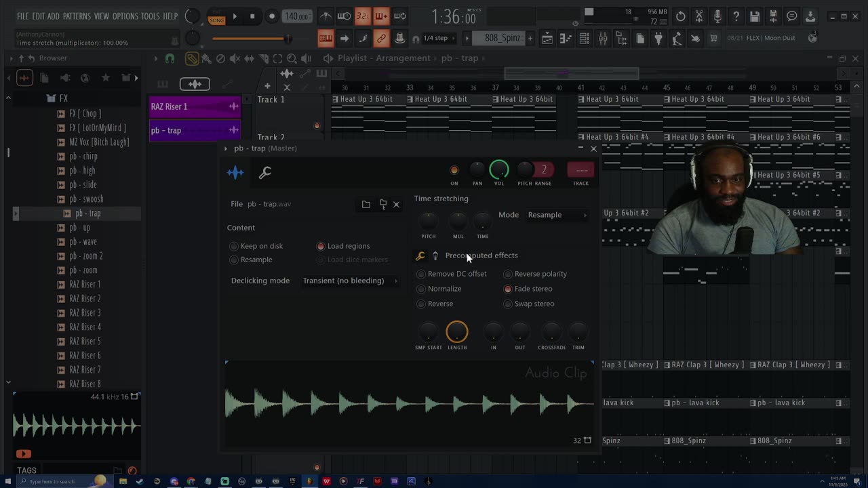The height and width of the screenshot is (488, 868).
Task: Enable Swap stereo option
Action: (x=529, y=304)
